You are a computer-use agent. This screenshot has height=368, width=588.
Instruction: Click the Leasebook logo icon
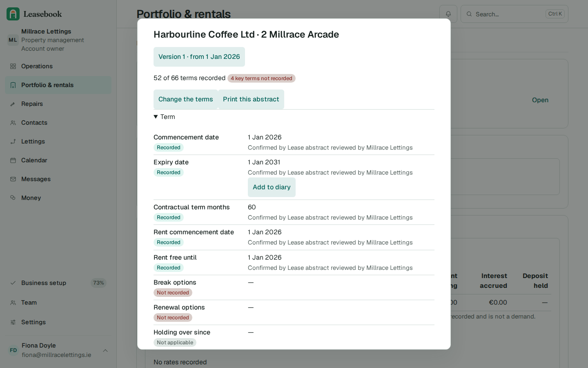(x=13, y=14)
